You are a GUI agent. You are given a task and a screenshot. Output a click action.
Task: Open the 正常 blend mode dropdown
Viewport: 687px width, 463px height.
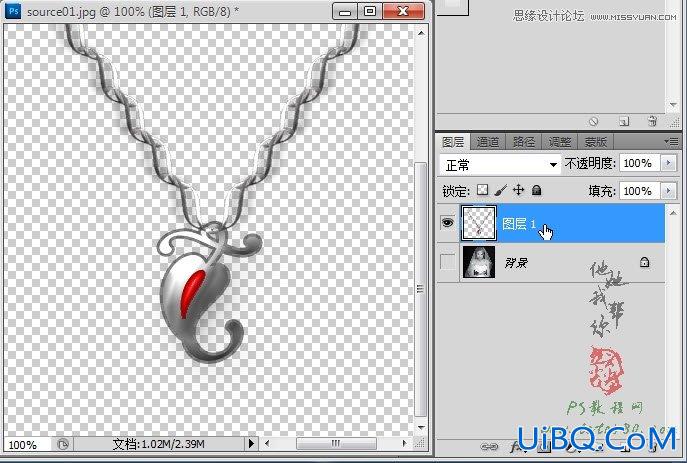point(500,165)
